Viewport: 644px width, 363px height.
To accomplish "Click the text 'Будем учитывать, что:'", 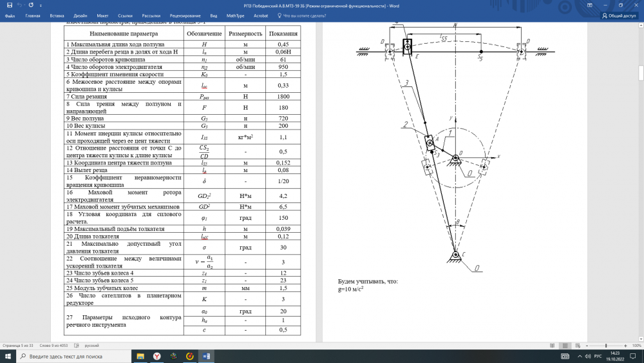I will tap(368, 282).
